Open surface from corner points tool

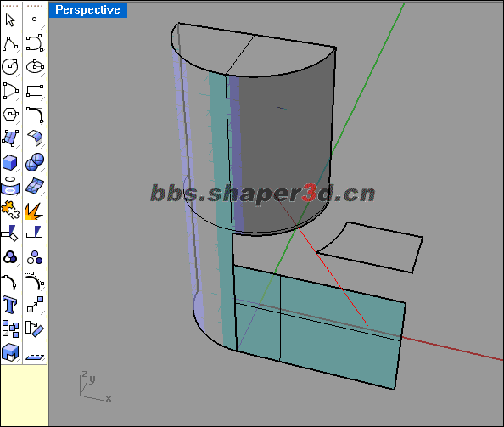tap(10, 138)
